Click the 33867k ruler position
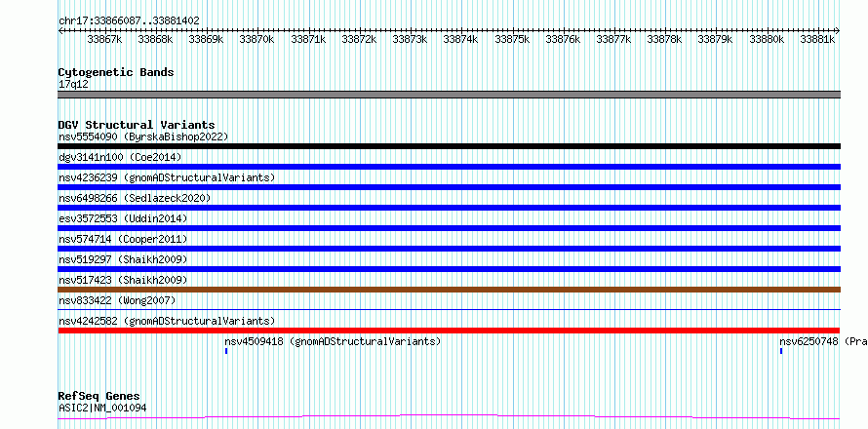868x429 pixels. (104, 39)
